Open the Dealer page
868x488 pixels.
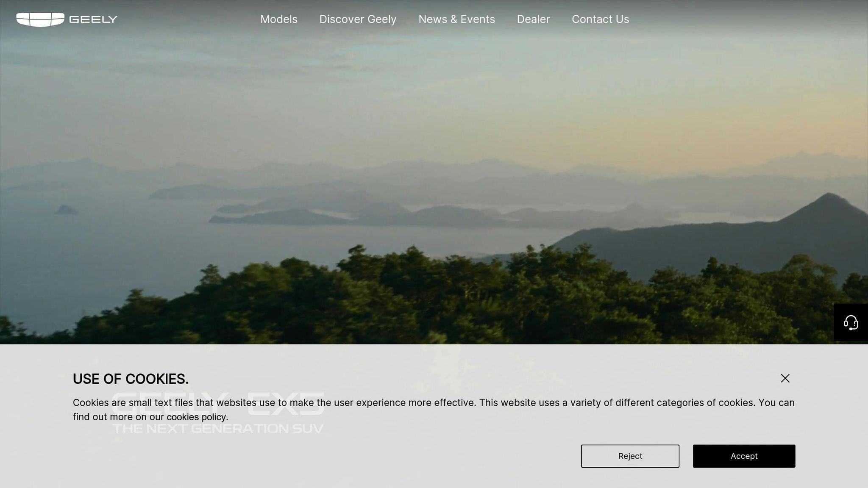(533, 19)
